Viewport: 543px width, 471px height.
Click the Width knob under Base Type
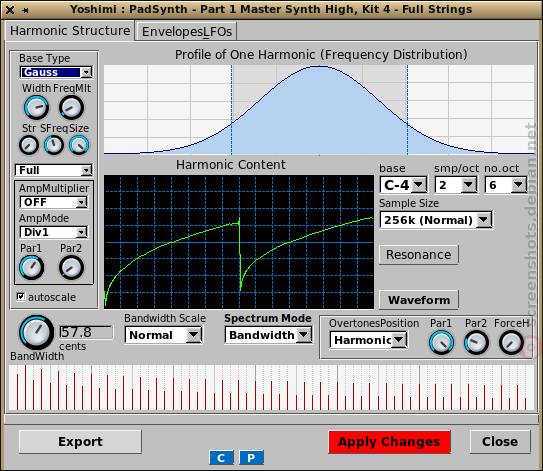36,107
